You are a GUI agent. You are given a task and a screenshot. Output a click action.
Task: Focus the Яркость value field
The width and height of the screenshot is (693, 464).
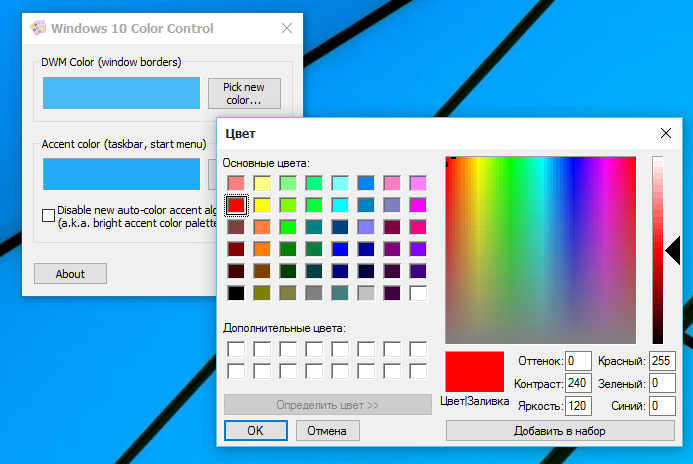click(x=578, y=405)
